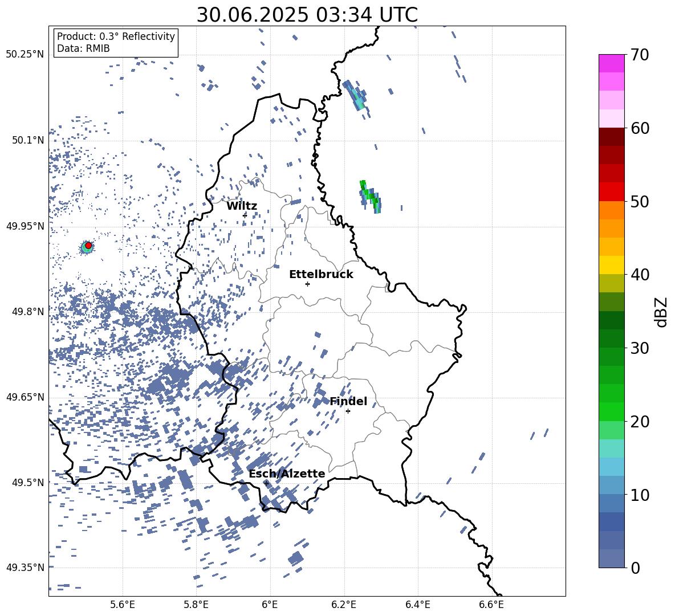The image size is (675, 616).
Task: Click the 6°E longitude label
Action: point(270,605)
